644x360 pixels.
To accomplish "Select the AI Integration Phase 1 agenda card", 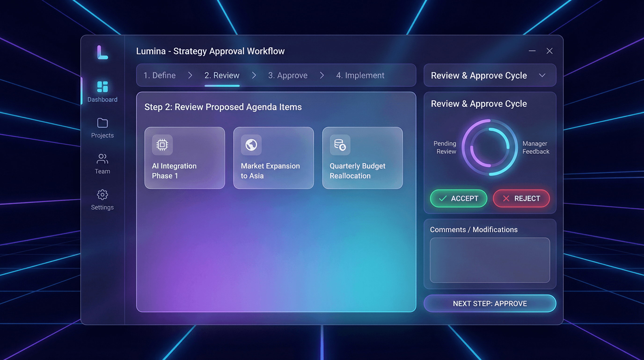I will pyautogui.click(x=185, y=158).
